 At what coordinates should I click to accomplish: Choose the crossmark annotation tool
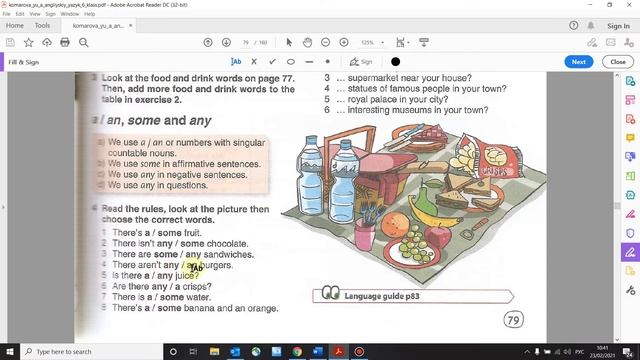point(254,62)
